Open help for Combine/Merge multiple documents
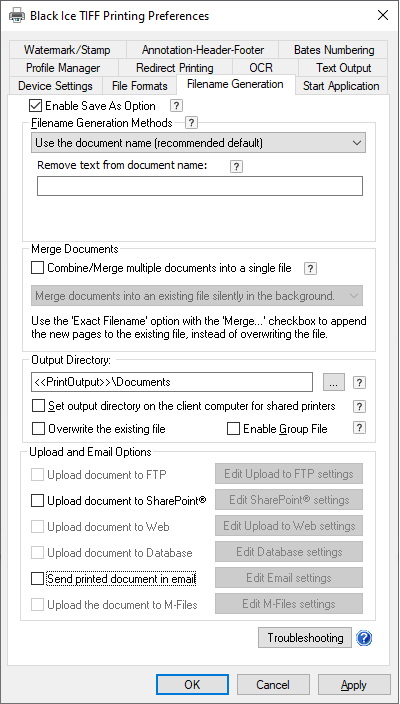The height and width of the screenshot is (704, 400). (311, 268)
